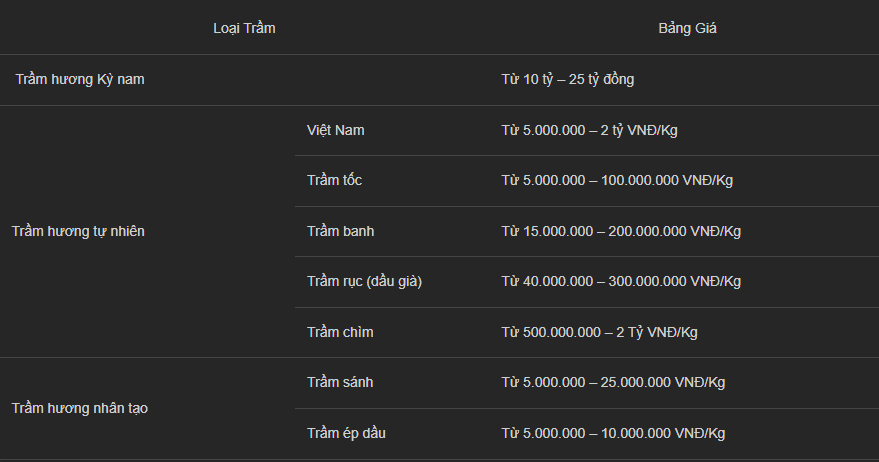
Task: Click price Từ 5.000.000 – 10.000.000 VNĐ/Kg
Action: [613, 433]
